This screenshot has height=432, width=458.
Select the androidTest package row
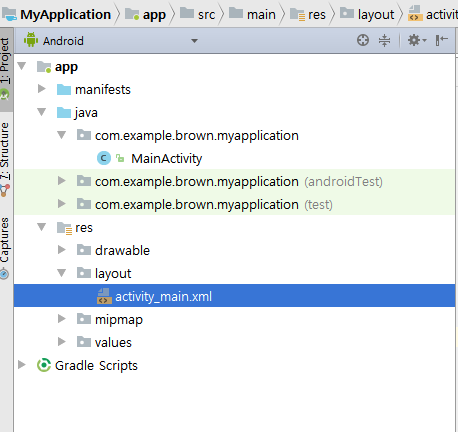pyautogui.click(x=234, y=181)
